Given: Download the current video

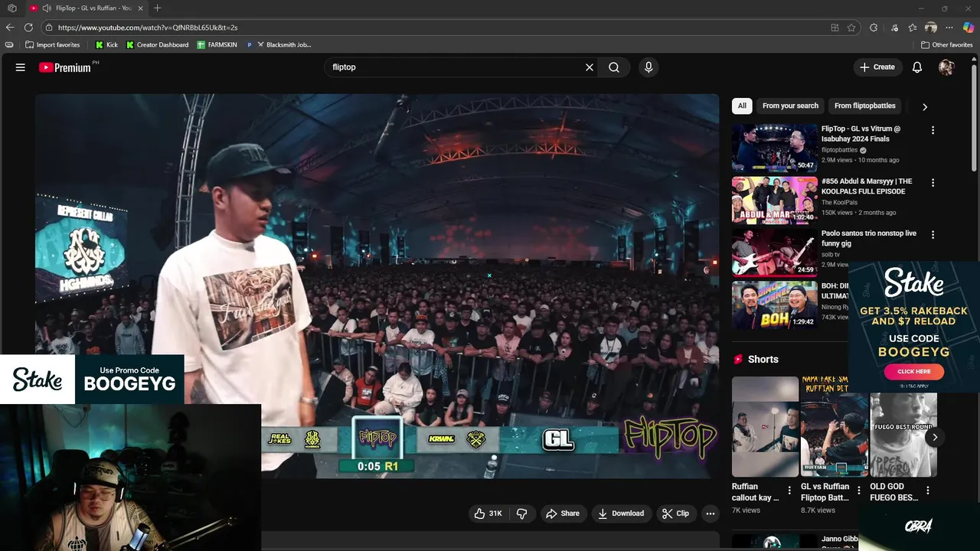Looking at the screenshot, I should (x=621, y=514).
